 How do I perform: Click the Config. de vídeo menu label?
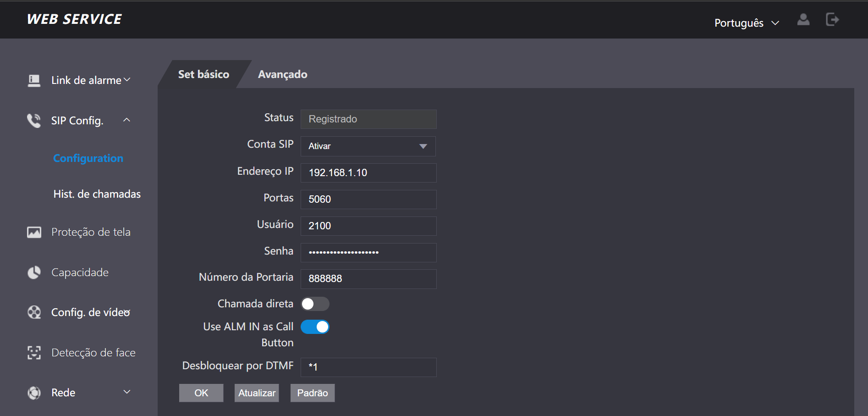(x=90, y=312)
